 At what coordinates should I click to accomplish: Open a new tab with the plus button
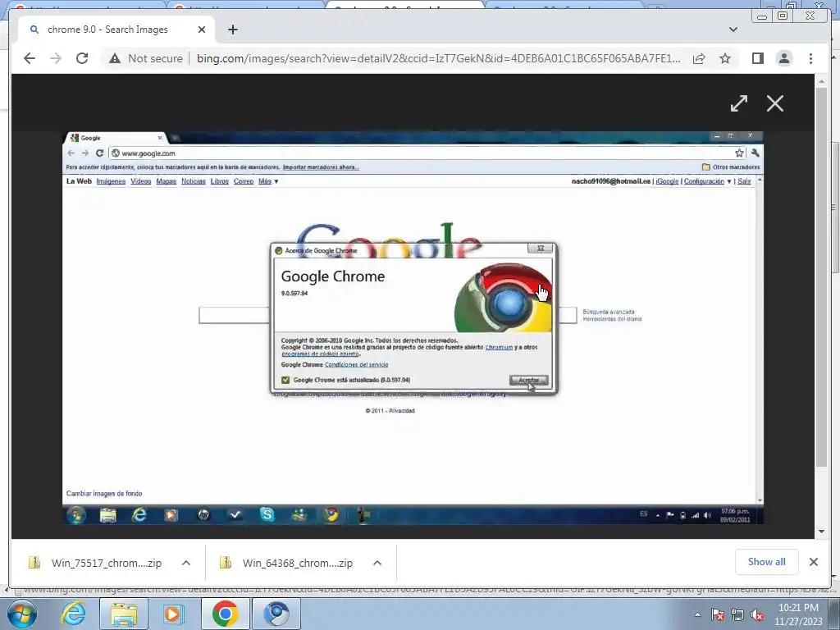[x=232, y=30]
